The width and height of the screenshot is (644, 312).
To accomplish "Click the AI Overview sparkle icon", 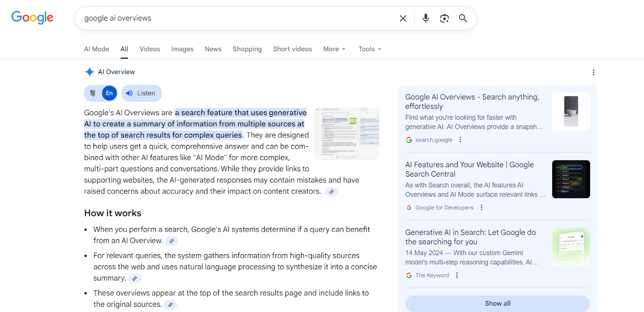I will click(89, 72).
